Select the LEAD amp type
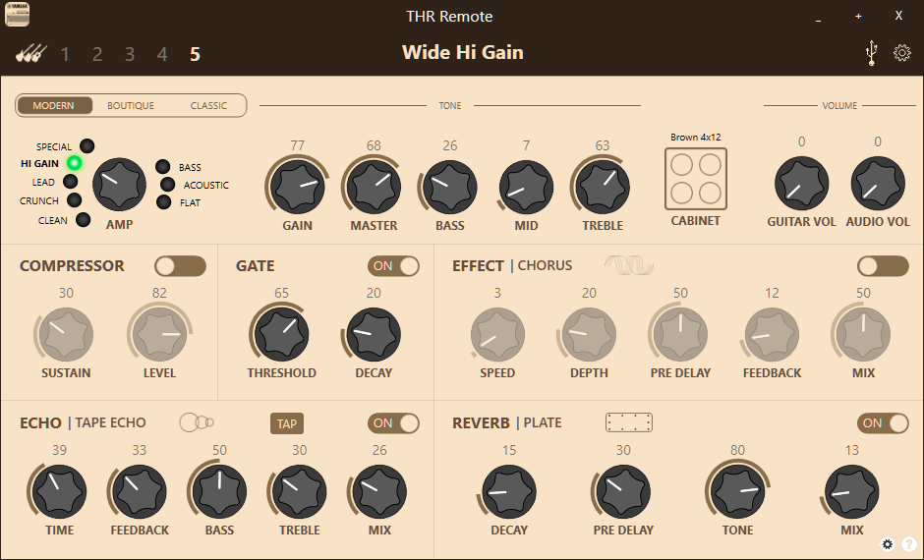 [x=70, y=182]
